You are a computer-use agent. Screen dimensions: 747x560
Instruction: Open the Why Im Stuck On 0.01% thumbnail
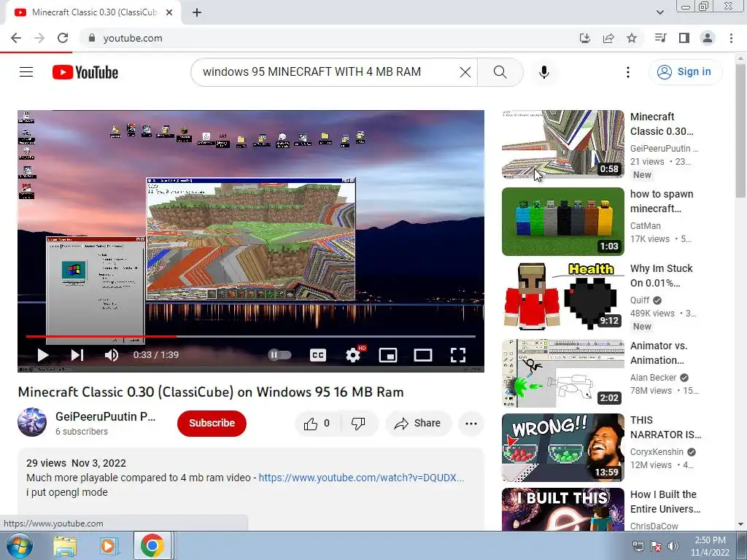[x=562, y=296]
